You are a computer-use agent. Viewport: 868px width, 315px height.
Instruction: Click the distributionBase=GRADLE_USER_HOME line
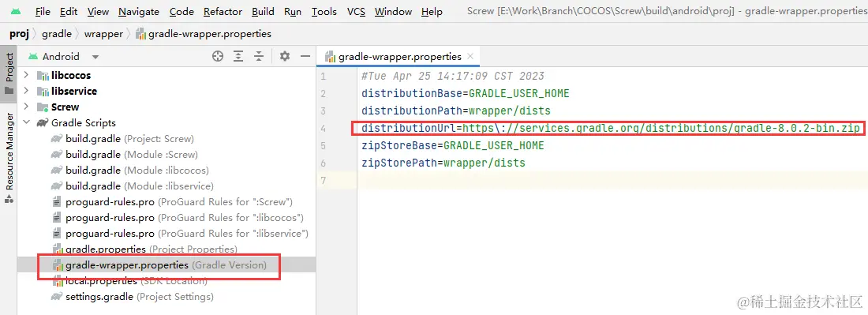pyautogui.click(x=465, y=94)
